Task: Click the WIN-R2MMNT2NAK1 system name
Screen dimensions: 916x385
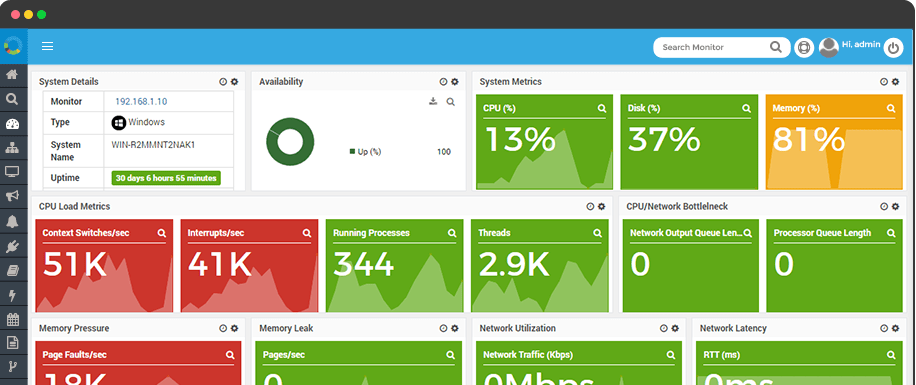Action: click(153, 145)
